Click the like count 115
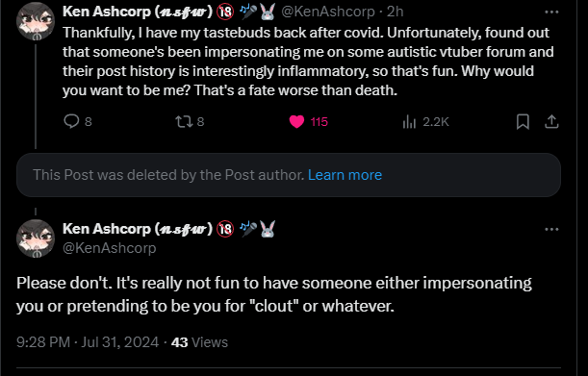 (x=320, y=122)
